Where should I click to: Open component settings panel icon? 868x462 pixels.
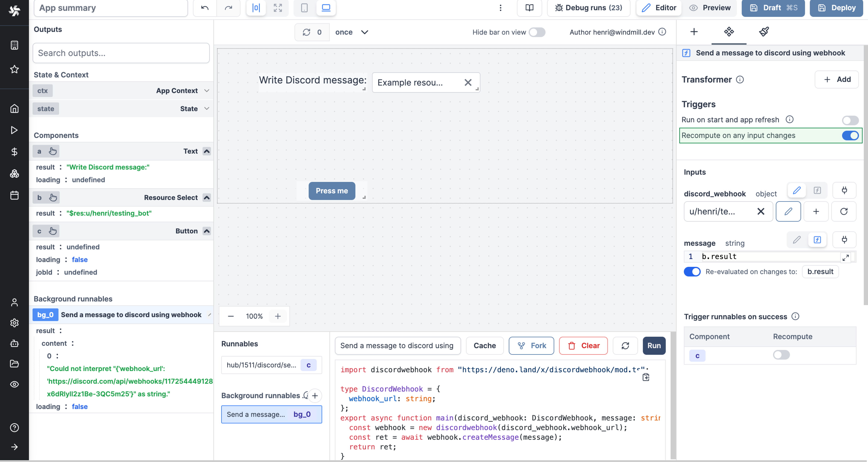pos(729,32)
